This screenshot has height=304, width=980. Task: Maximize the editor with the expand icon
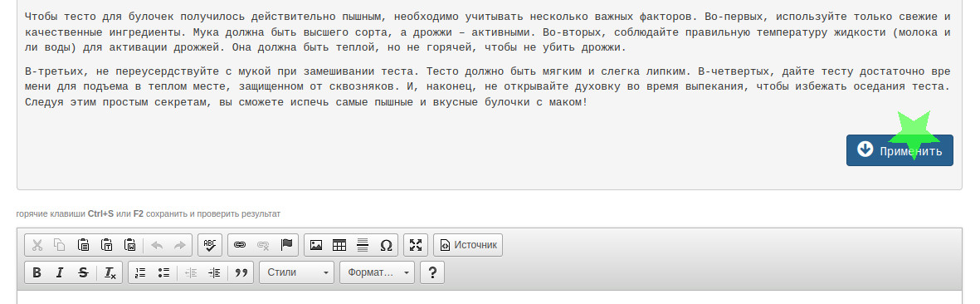(x=416, y=245)
